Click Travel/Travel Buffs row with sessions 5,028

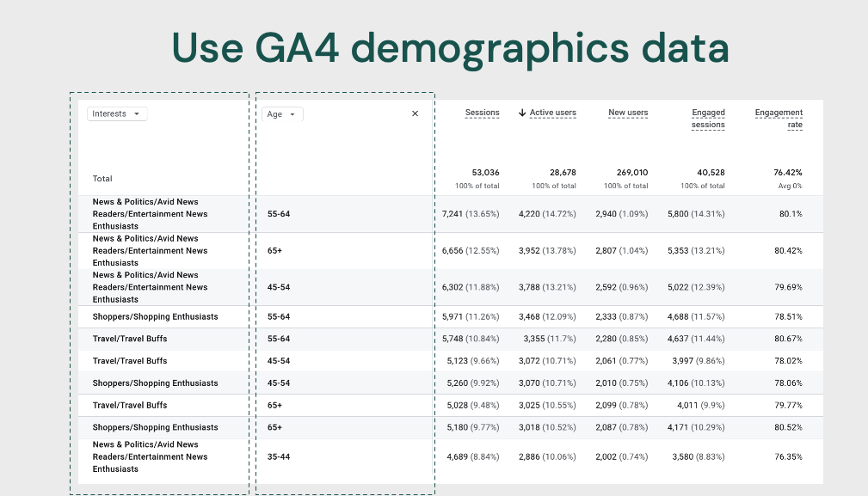(450, 406)
